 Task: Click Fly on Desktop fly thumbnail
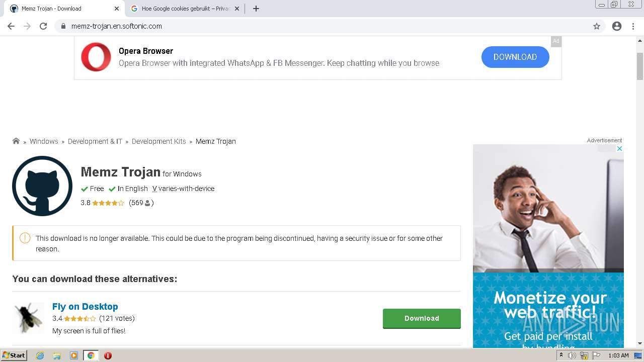28,318
